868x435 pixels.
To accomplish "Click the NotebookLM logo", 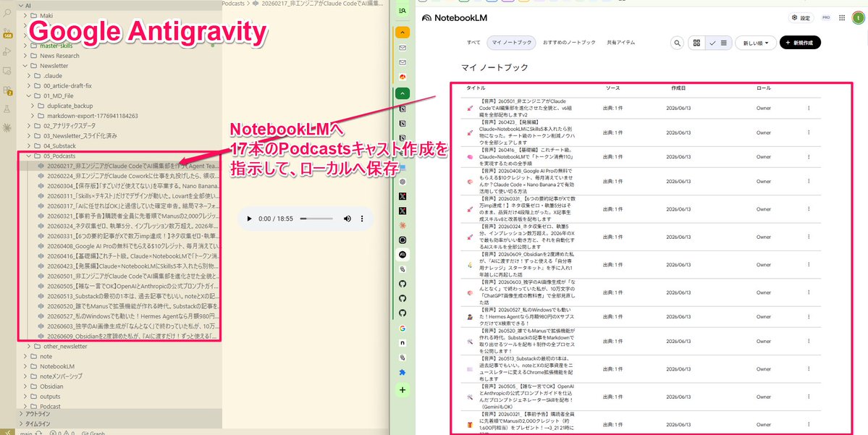I will [x=455, y=17].
